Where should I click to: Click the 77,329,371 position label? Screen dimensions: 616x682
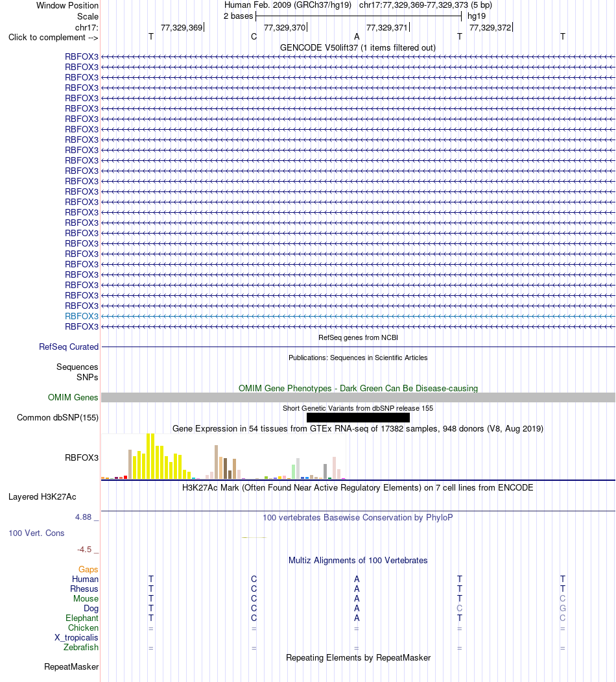point(387,27)
